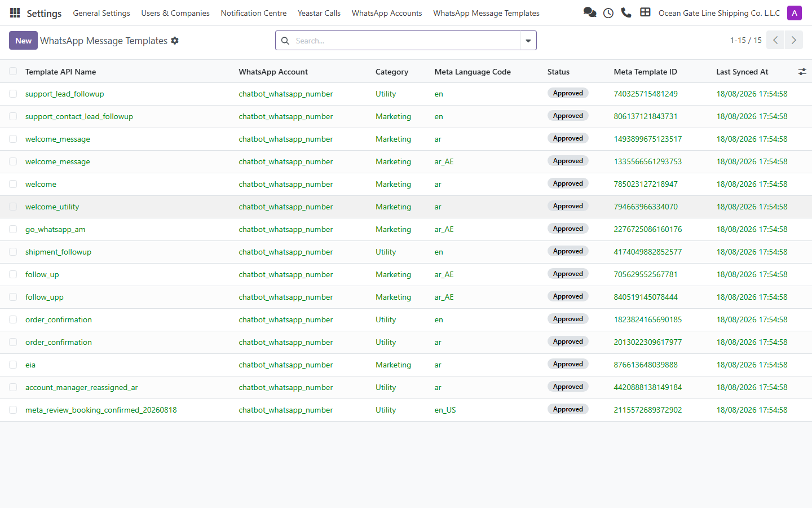The image size is (812, 508).
Task: Open the Users & Companies menu
Action: 175,13
